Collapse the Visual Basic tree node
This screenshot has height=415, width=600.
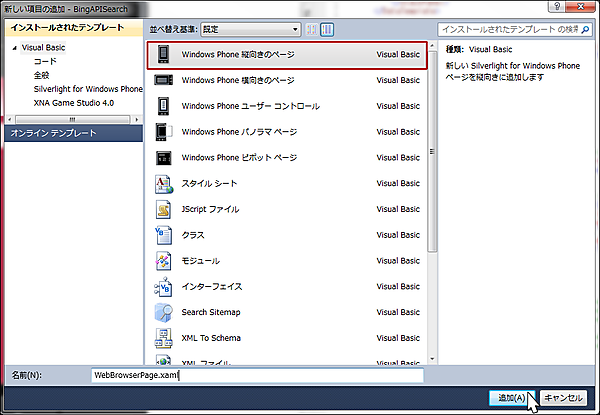[x=15, y=48]
